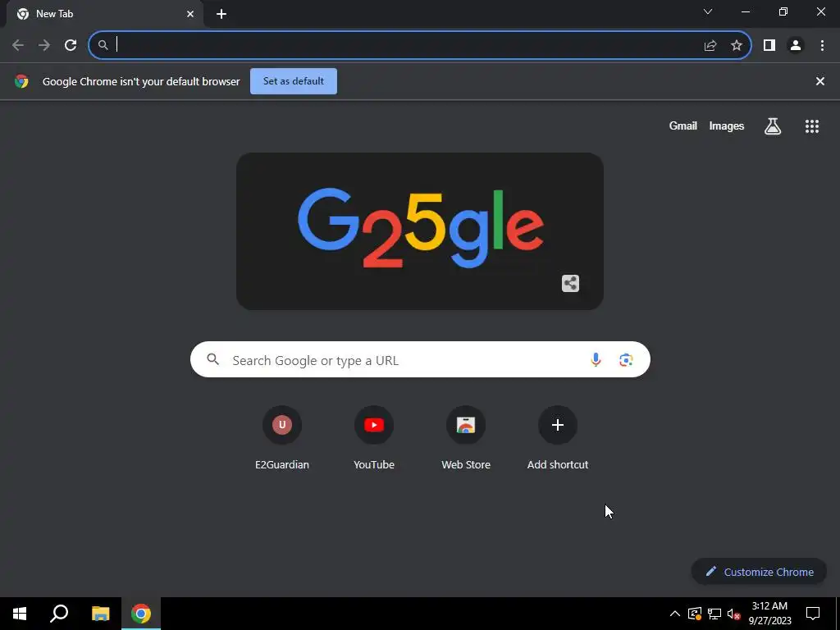Click Customize Chrome button
The image size is (840, 630).
tap(759, 572)
